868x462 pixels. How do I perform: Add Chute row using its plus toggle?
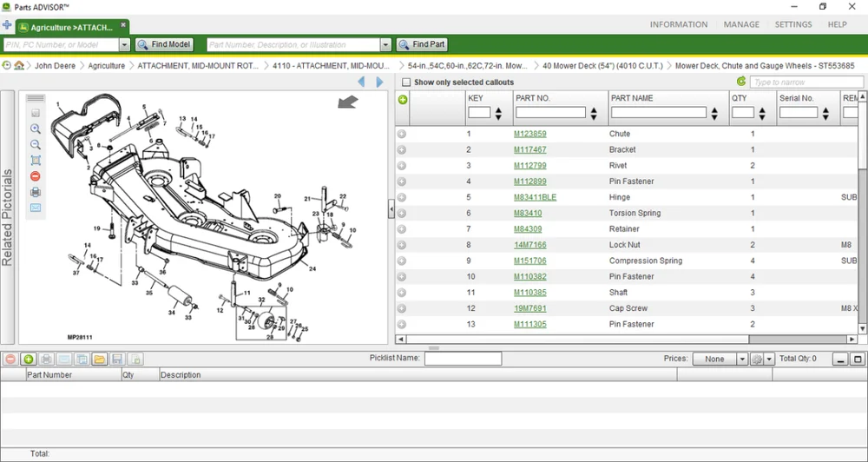click(x=402, y=134)
